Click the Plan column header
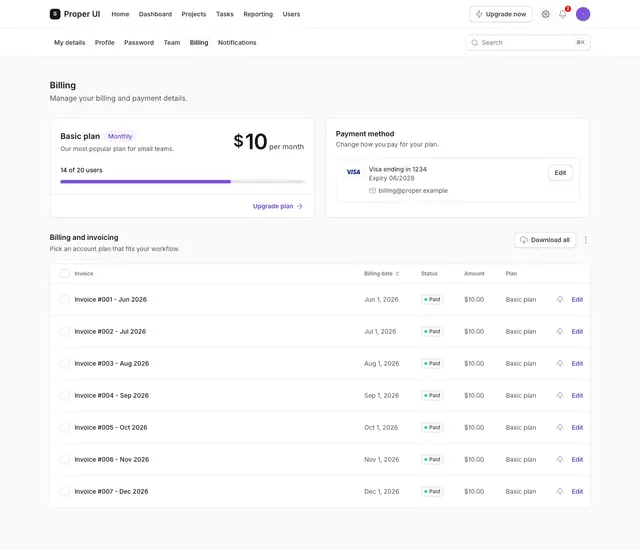The image size is (640, 550). (x=511, y=273)
